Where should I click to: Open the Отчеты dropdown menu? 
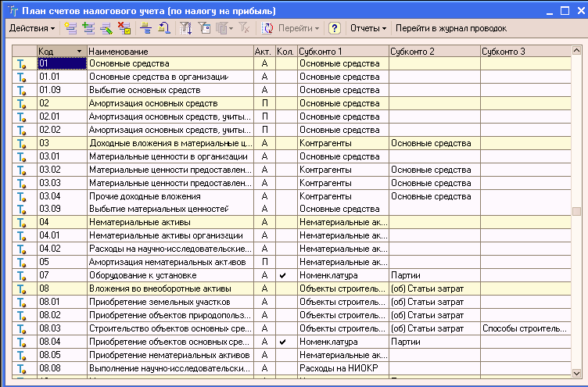click(368, 28)
